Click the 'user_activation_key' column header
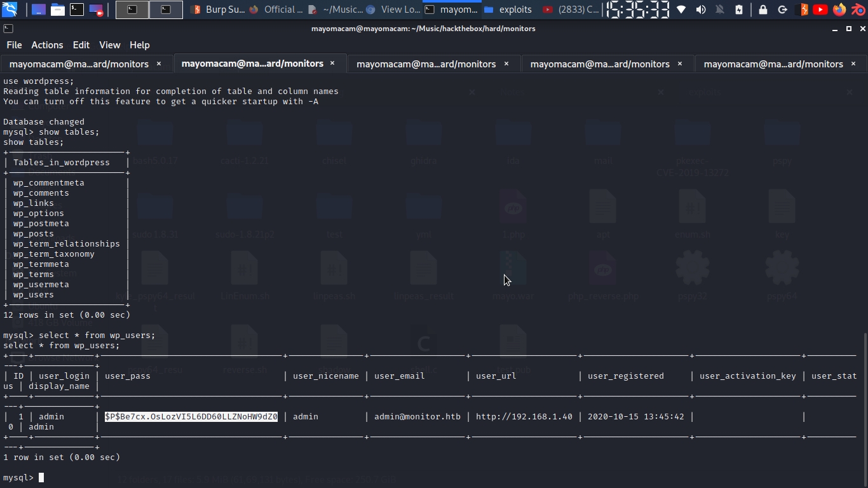 748,376
